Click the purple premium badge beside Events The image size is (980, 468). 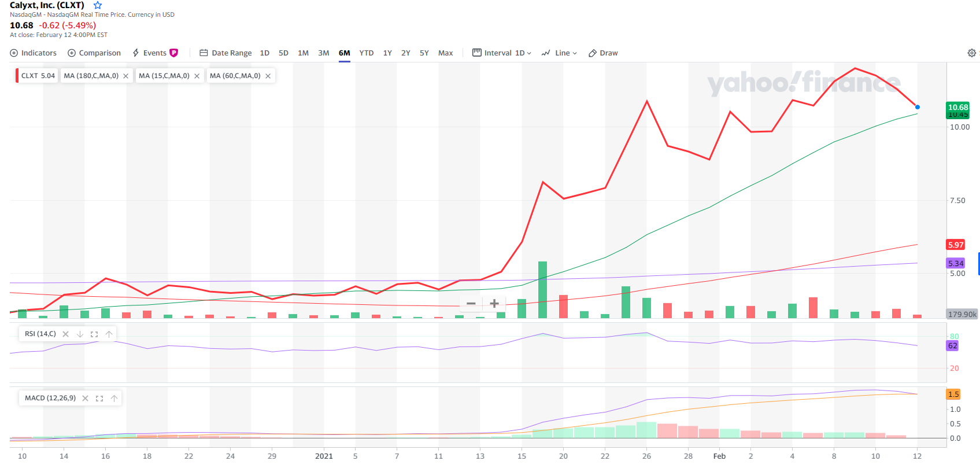(x=173, y=53)
